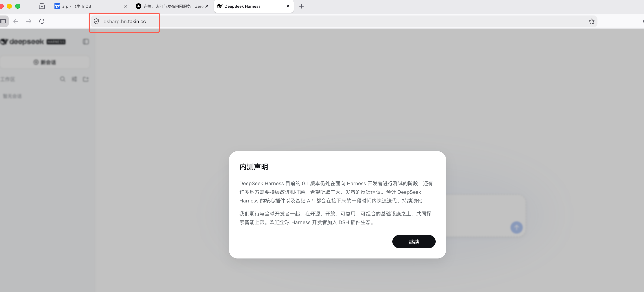Open the site security shield icon
Screen dimensions: 644x292
coord(96,21)
